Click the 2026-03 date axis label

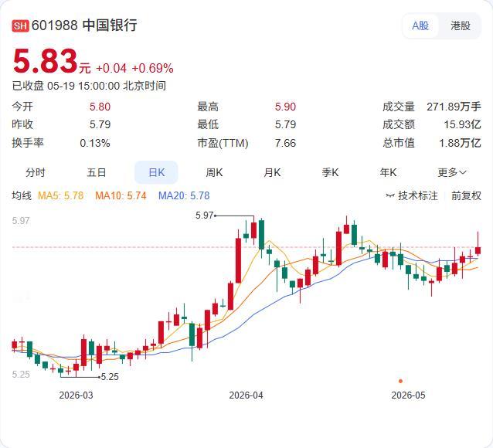[x=76, y=395]
